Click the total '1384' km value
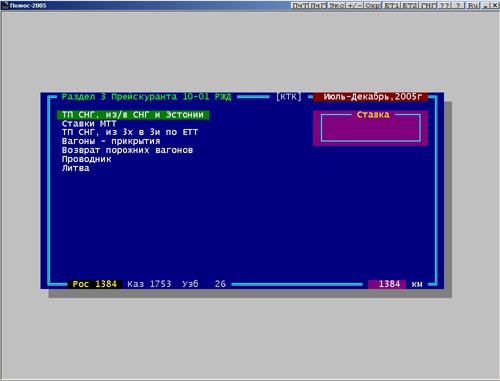The height and width of the screenshot is (381, 500). tap(387, 284)
